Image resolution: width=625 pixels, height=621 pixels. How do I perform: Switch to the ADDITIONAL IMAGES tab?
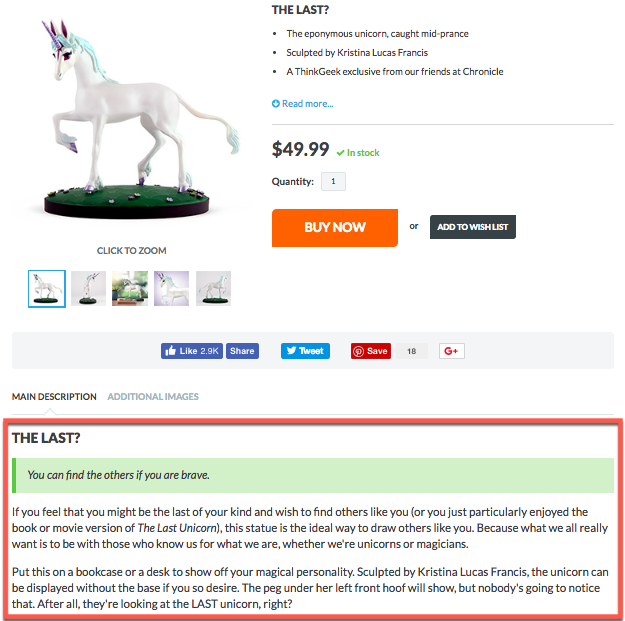point(153,397)
